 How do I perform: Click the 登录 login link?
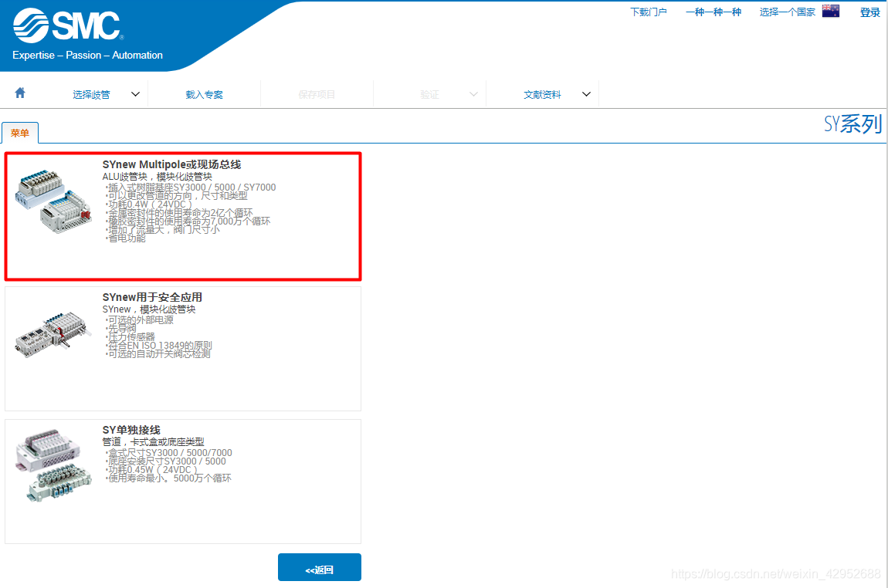click(870, 12)
